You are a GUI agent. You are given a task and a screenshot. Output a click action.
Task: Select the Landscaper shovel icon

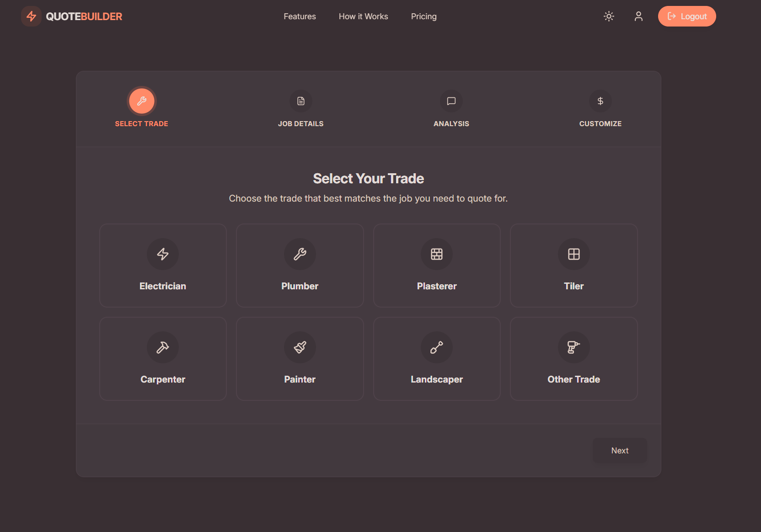437,347
